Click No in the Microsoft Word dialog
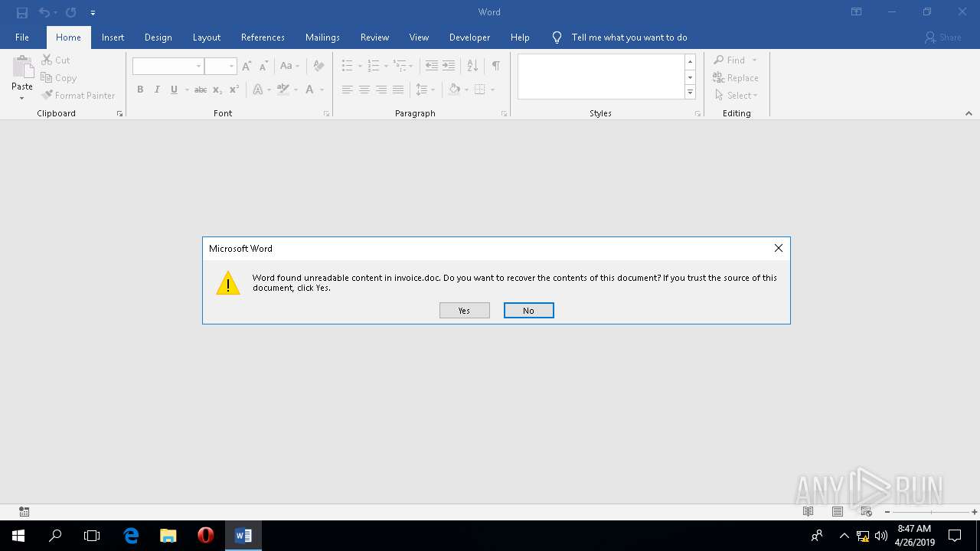The height and width of the screenshot is (551, 980). tap(529, 311)
